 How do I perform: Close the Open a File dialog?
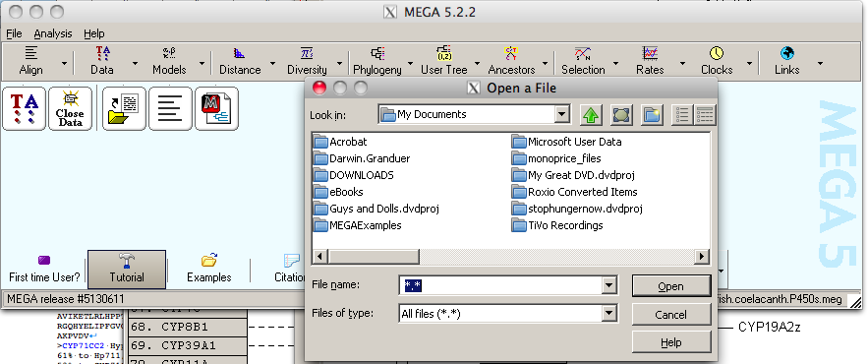[x=319, y=88]
